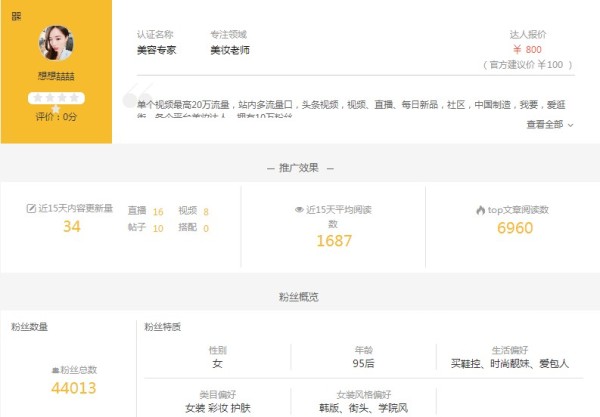Click the '类目偏好' label

pyautogui.click(x=218, y=394)
